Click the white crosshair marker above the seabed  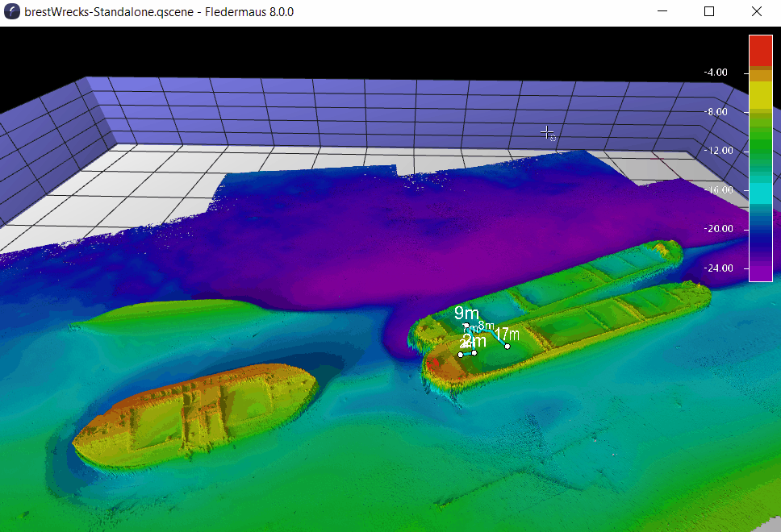(547, 132)
